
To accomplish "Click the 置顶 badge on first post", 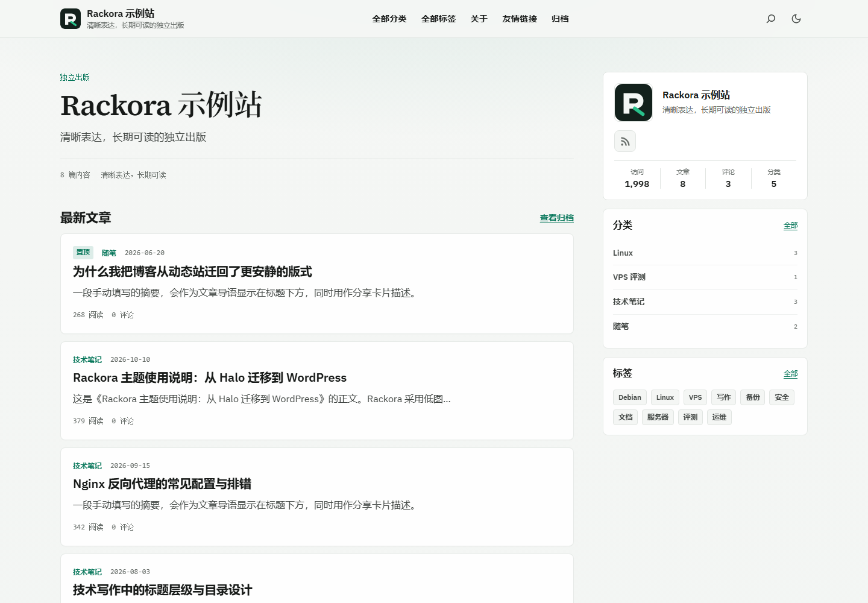I will [x=83, y=253].
